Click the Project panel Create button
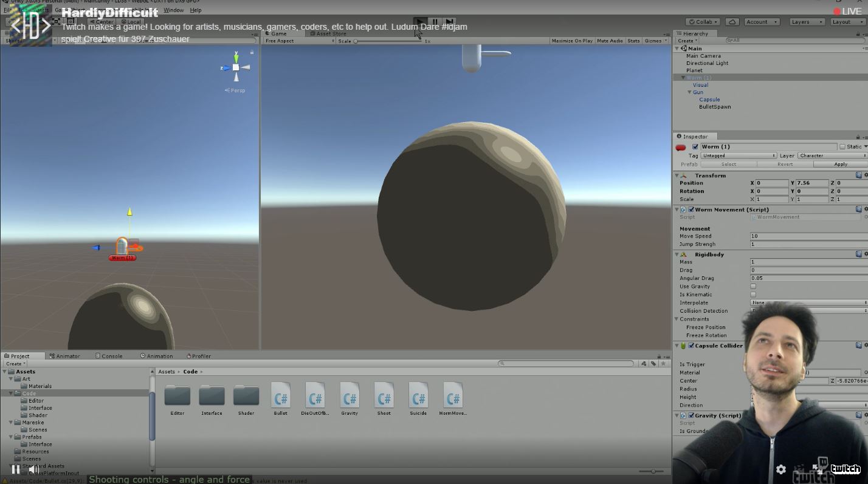The width and height of the screenshot is (868, 484). point(15,364)
